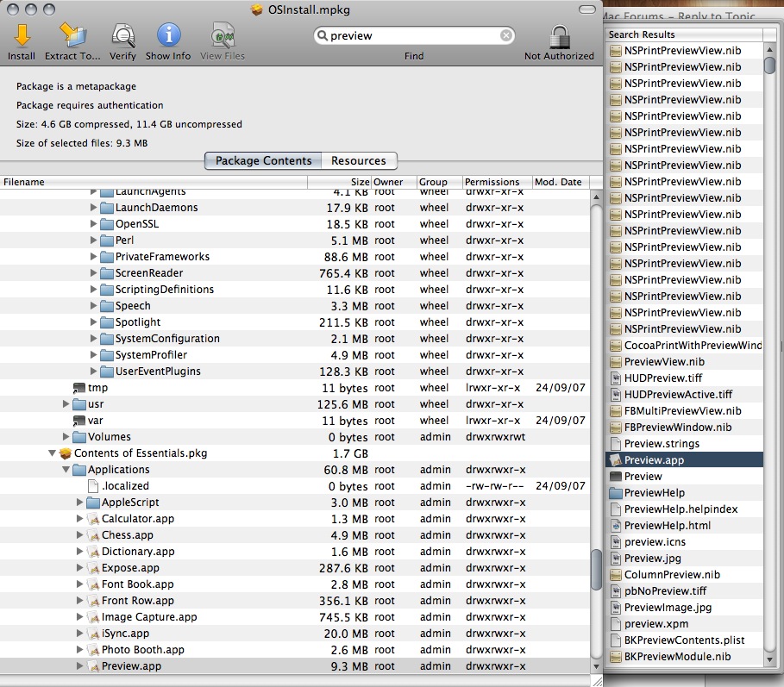Expand the Volumes folder
The image size is (784, 687).
click(x=66, y=437)
